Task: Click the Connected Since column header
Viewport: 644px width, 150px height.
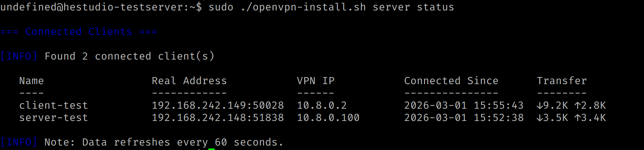Action: tap(451, 81)
